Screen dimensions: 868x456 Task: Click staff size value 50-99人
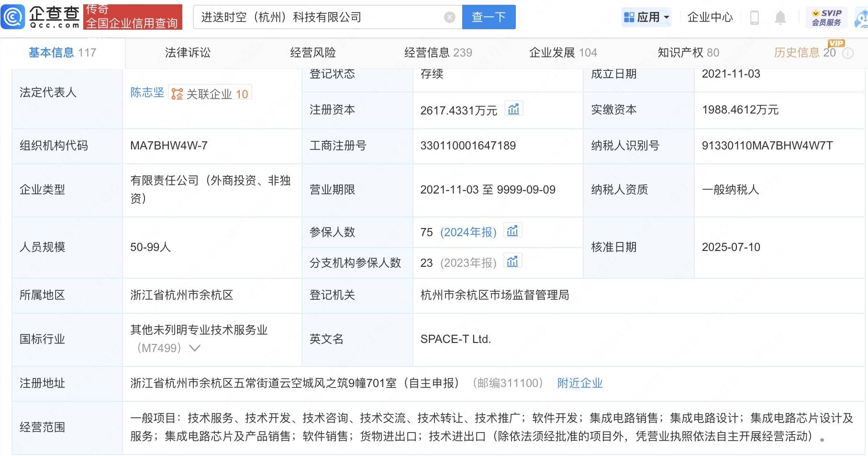point(150,247)
